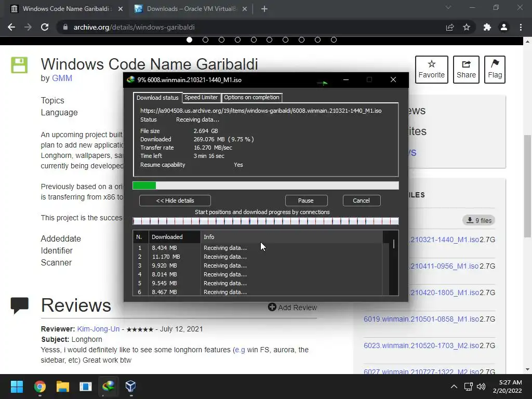Minimize the download manager dialog

pyautogui.click(x=346, y=79)
